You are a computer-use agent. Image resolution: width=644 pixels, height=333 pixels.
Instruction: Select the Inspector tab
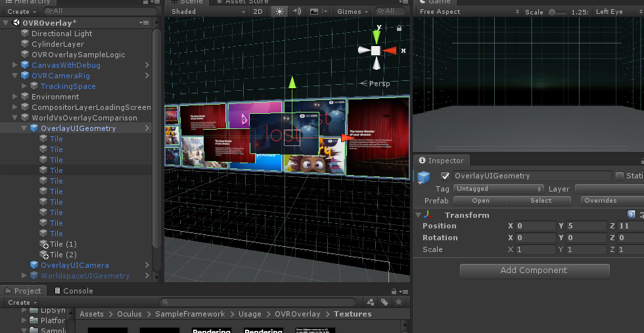pos(442,161)
